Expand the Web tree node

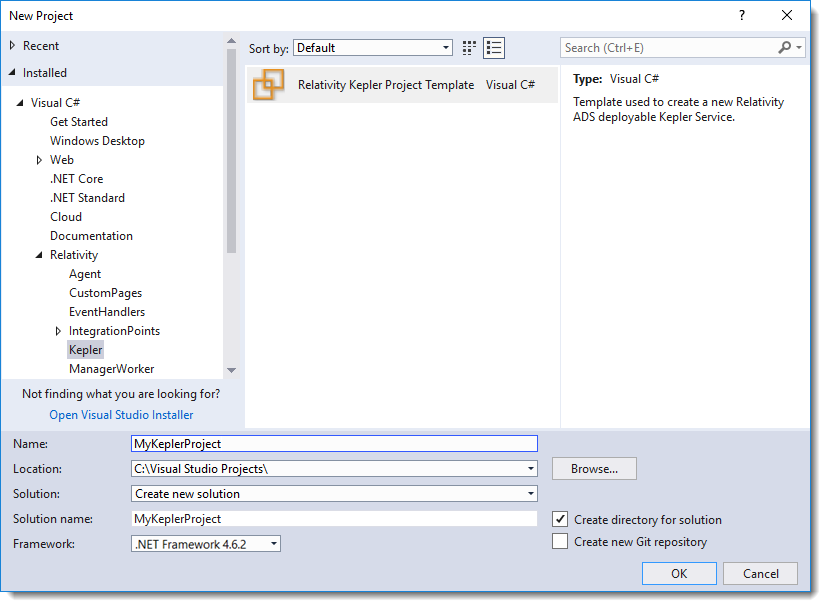(39, 160)
